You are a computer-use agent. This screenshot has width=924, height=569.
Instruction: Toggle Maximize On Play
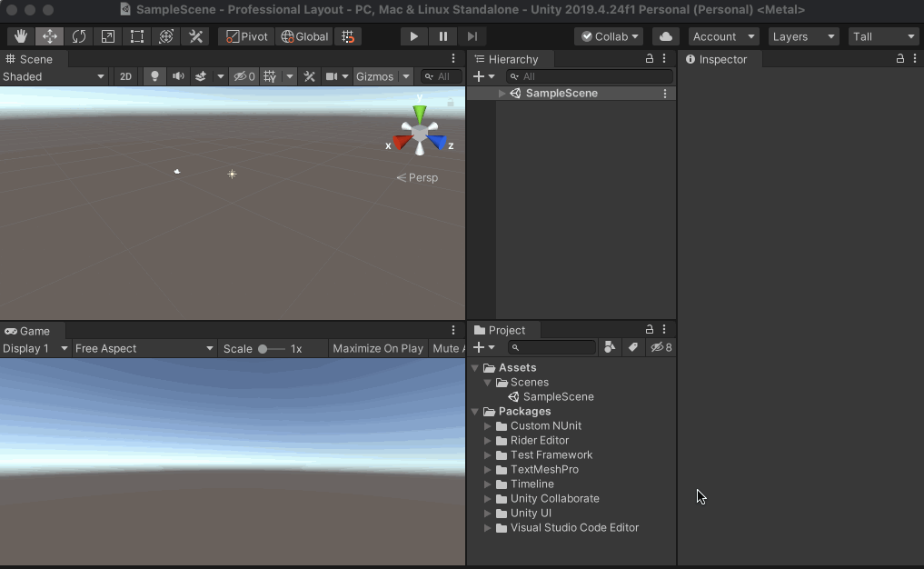378,348
